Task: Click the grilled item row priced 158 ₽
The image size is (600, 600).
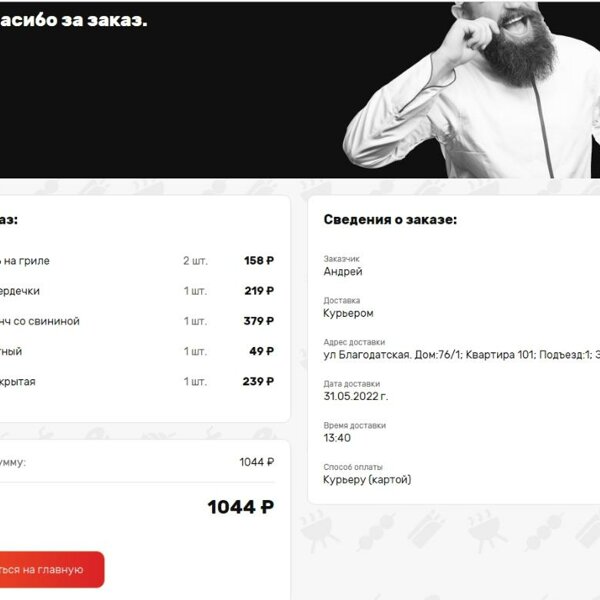Action: click(137, 261)
